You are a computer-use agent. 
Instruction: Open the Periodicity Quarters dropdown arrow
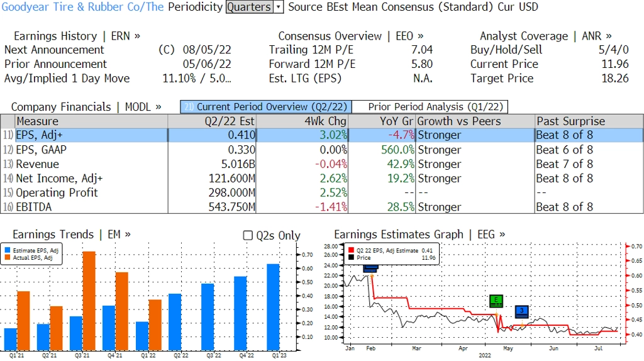(x=279, y=7)
